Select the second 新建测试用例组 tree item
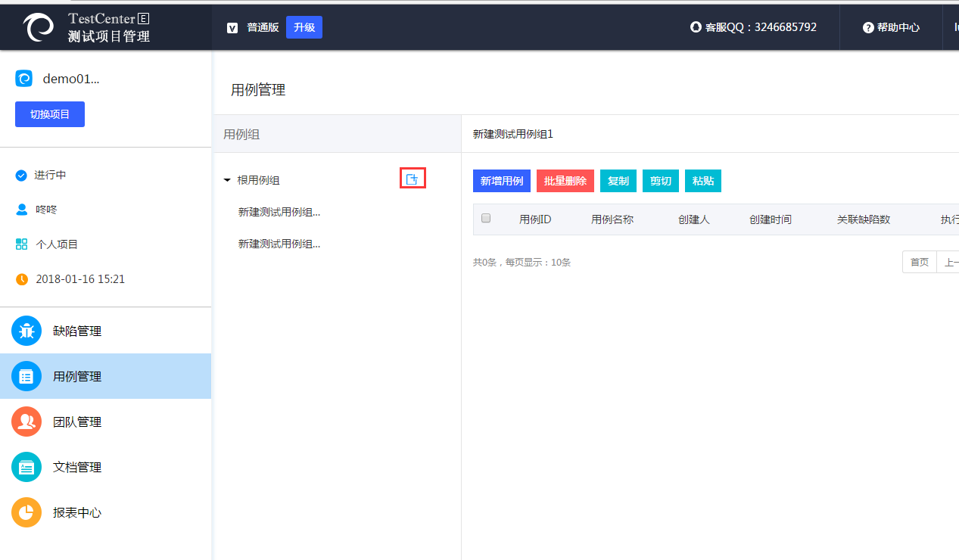This screenshot has width=959, height=560. (x=279, y=244)
